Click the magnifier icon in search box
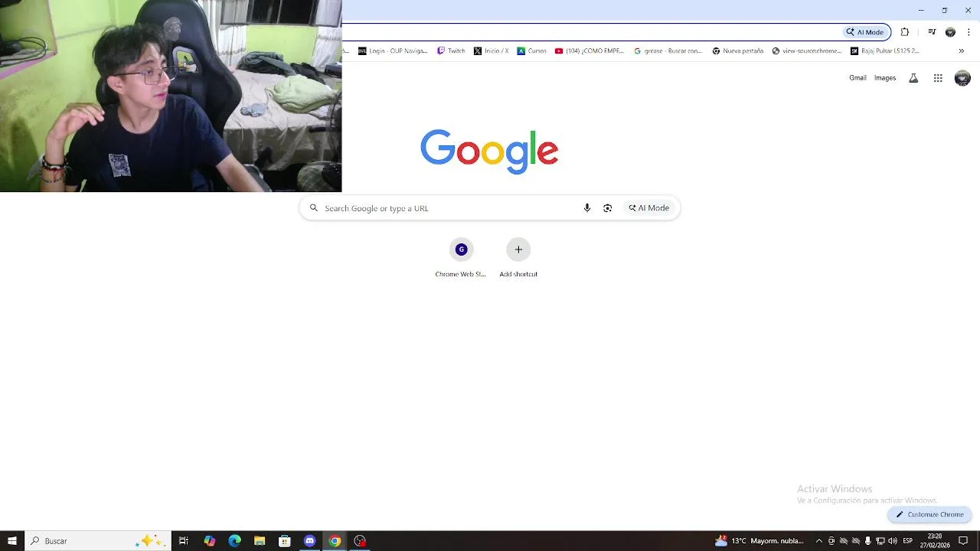This screenshot has width=980, height=551. point(313,208)
